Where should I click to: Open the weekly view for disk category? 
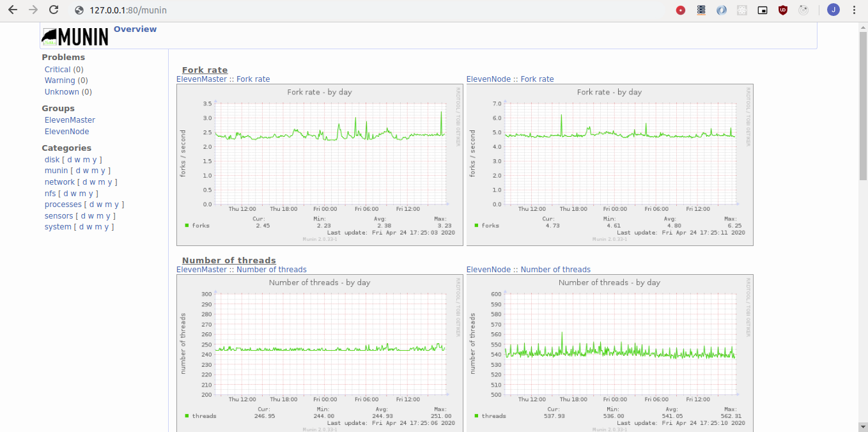(77, 160)
